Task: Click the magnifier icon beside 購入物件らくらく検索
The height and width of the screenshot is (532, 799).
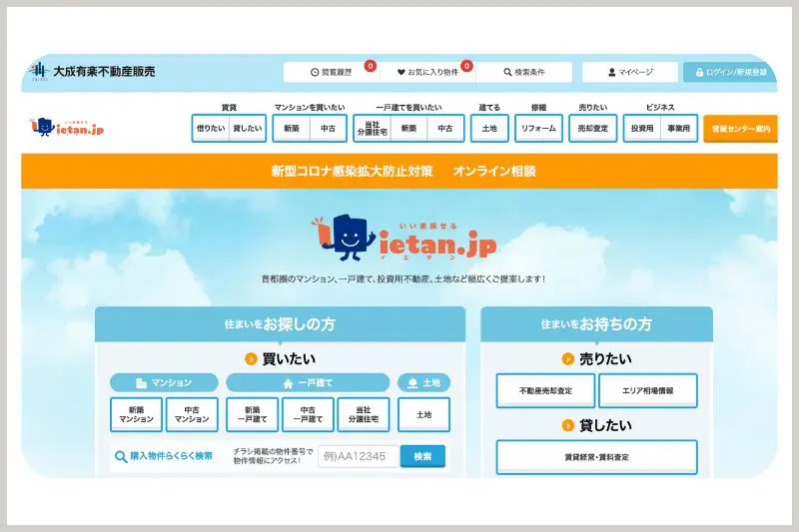Action: point(121,456)
